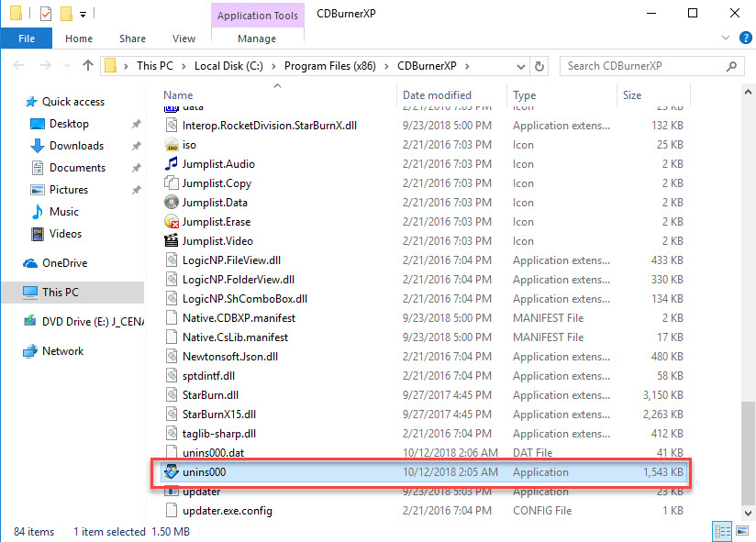
Task: Open the Recent locations dropdown arrow
Action: click(67, 65)
